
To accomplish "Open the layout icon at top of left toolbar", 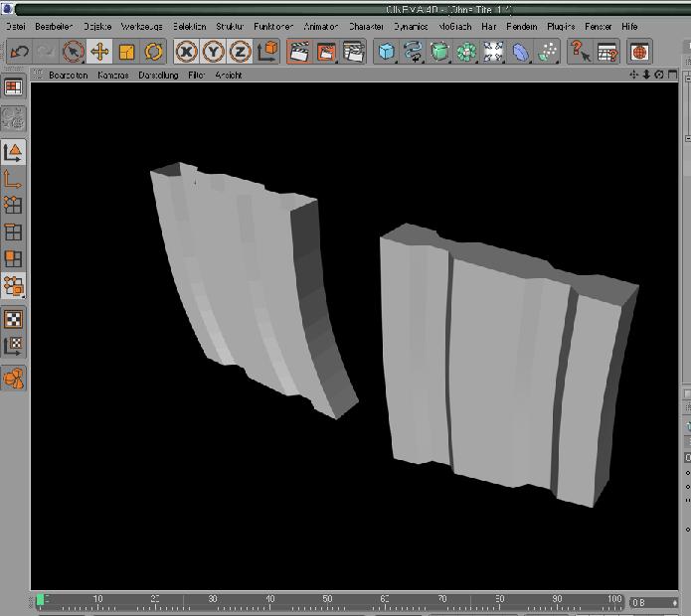I will point(14,87).
